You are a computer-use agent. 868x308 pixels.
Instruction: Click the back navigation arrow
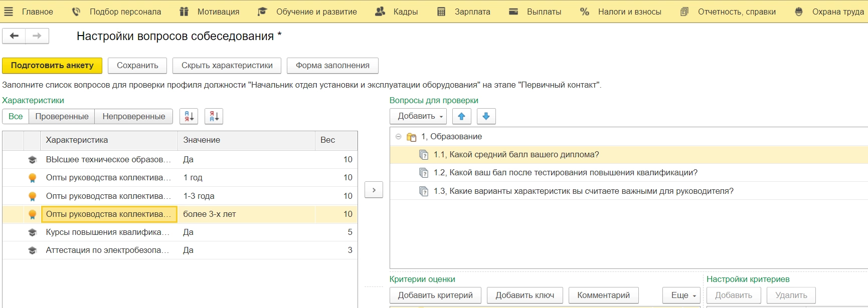14,36
